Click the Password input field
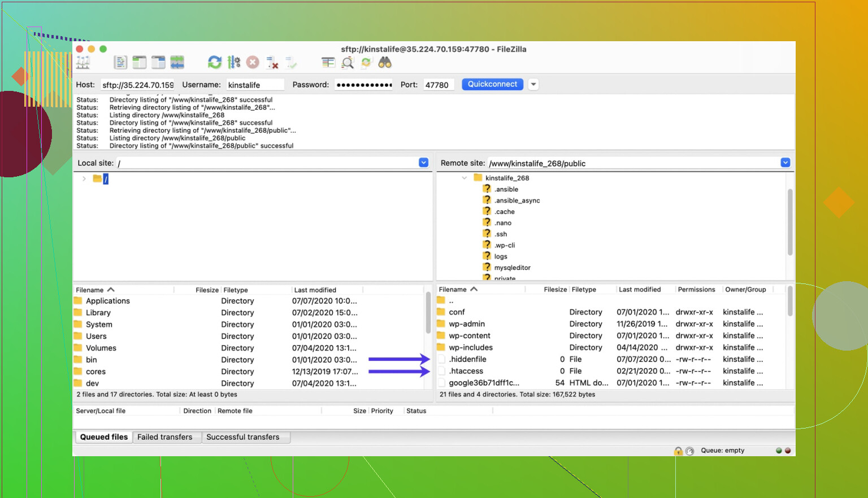This screenshot has width=868, height=498. 364,85
